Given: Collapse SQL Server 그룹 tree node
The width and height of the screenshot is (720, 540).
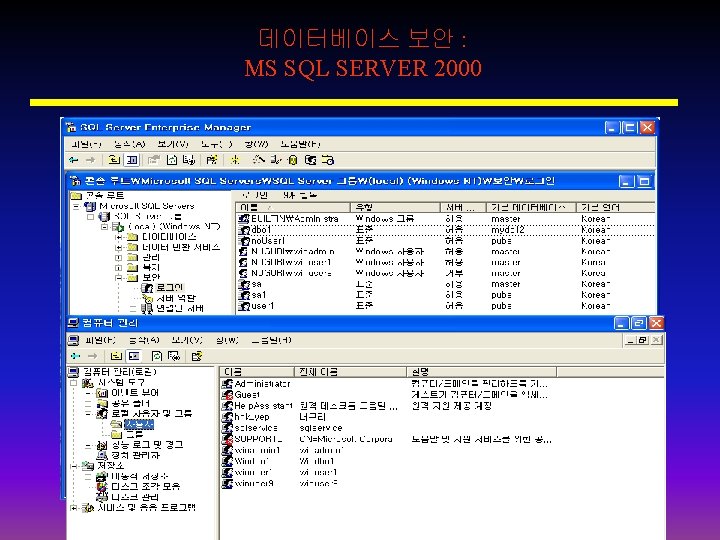Looking at the screenshot, I should (x=90, y=216).
